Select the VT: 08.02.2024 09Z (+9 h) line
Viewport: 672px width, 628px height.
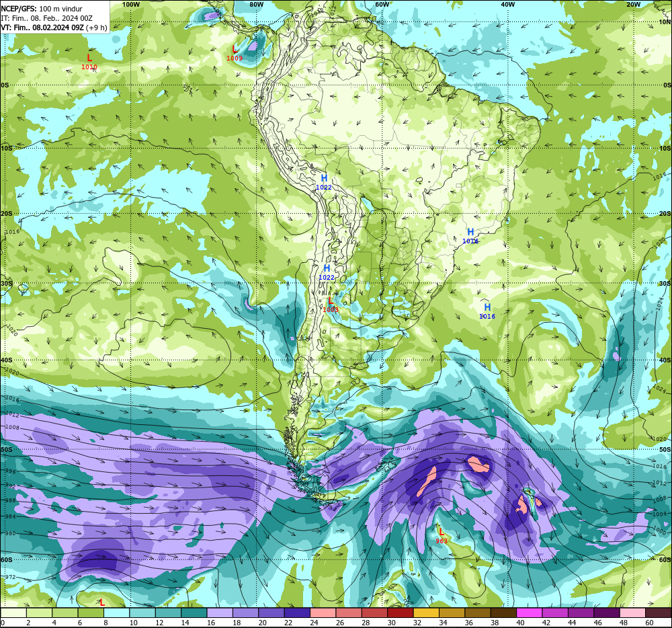[x=54, y=28]
